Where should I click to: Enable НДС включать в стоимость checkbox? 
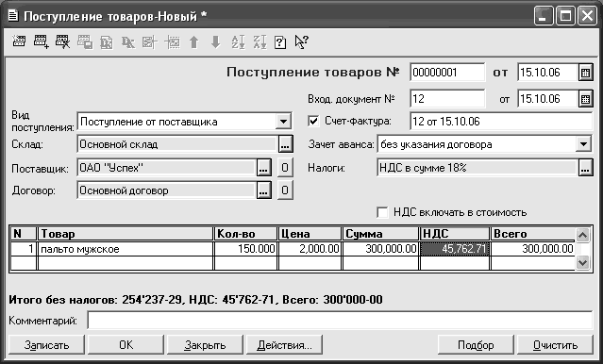click(x=382, y=212)
